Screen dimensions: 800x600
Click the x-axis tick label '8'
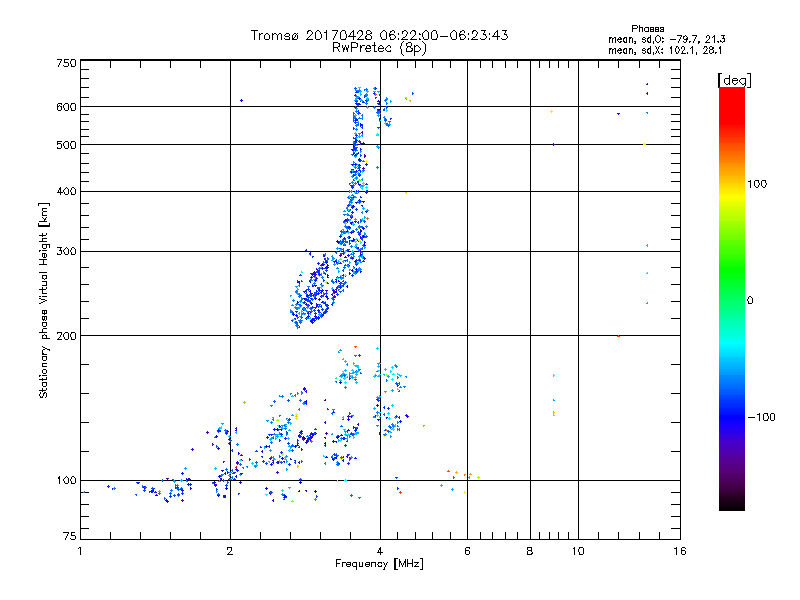point(530,551)
